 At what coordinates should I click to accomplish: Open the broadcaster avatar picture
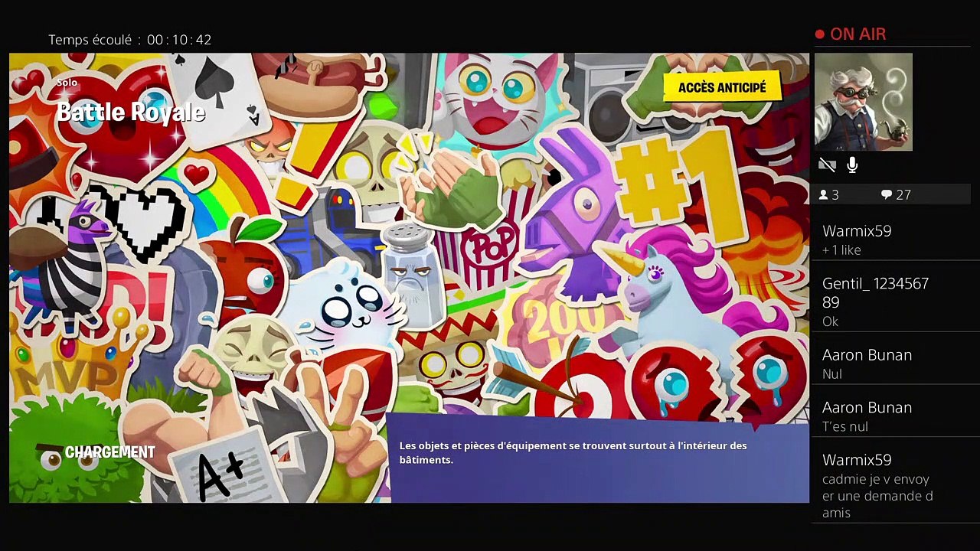(x=864, y=102)
